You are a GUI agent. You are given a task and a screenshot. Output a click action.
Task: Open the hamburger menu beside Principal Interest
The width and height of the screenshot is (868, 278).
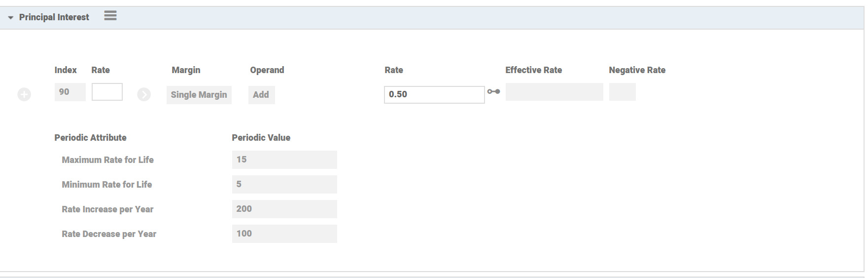110,16
